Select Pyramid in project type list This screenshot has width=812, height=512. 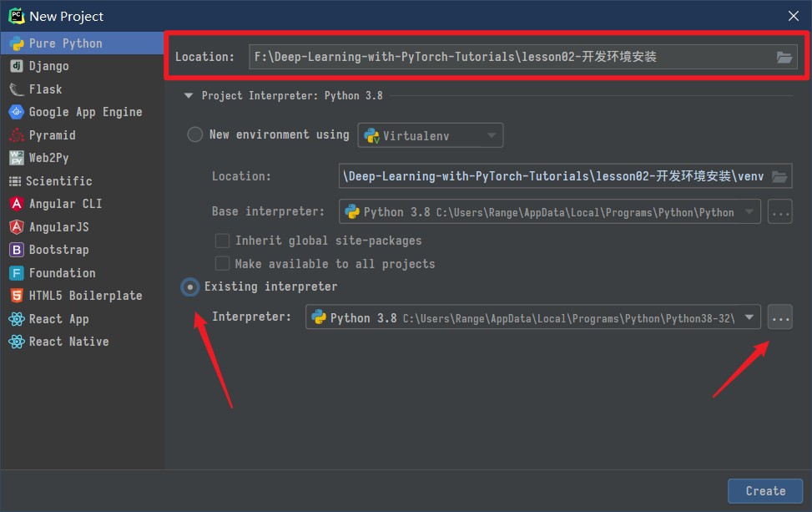(83, 134)
